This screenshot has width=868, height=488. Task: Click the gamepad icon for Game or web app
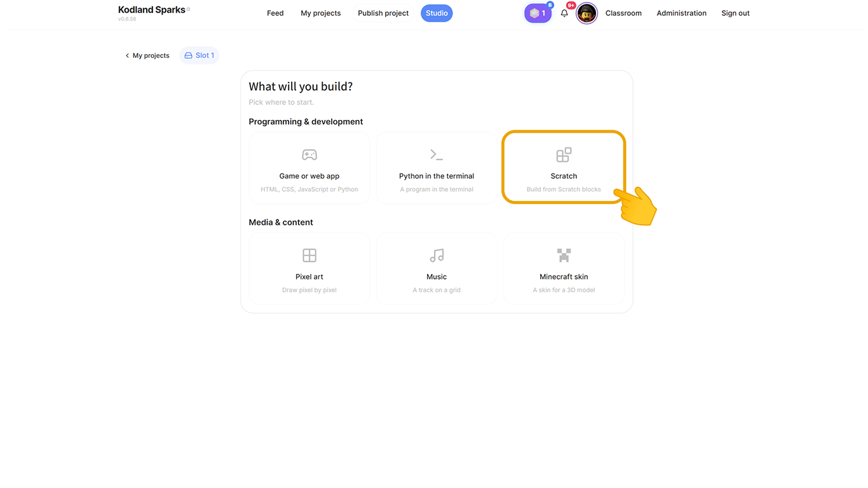pos(309,154)
